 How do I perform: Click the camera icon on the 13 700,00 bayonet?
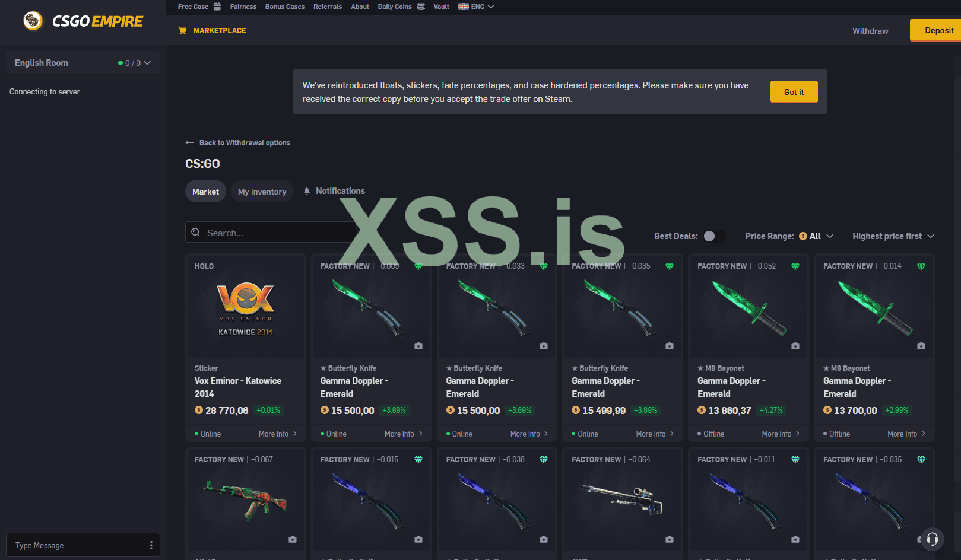(921, 346)
